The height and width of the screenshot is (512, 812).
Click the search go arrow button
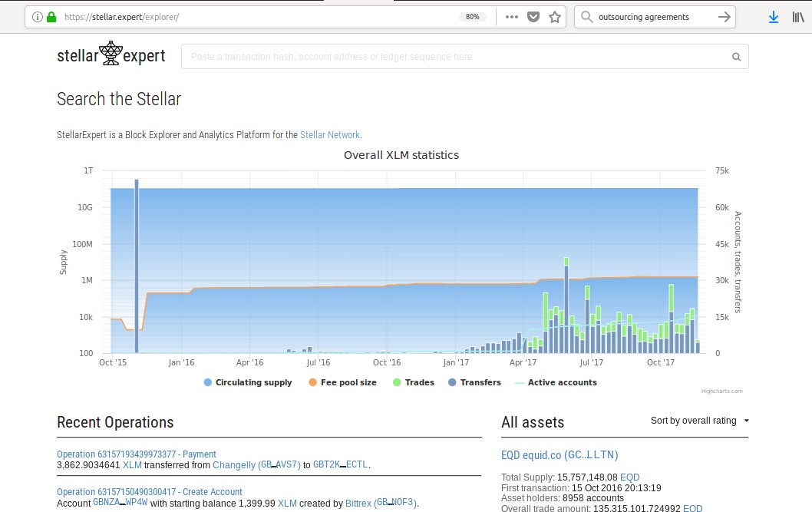tap(725, 17)
